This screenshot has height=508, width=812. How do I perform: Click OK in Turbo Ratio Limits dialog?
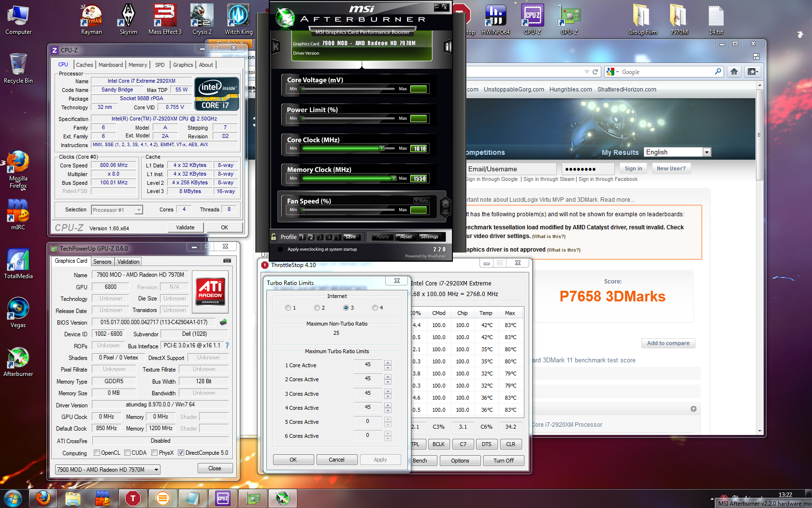point(293,460)
